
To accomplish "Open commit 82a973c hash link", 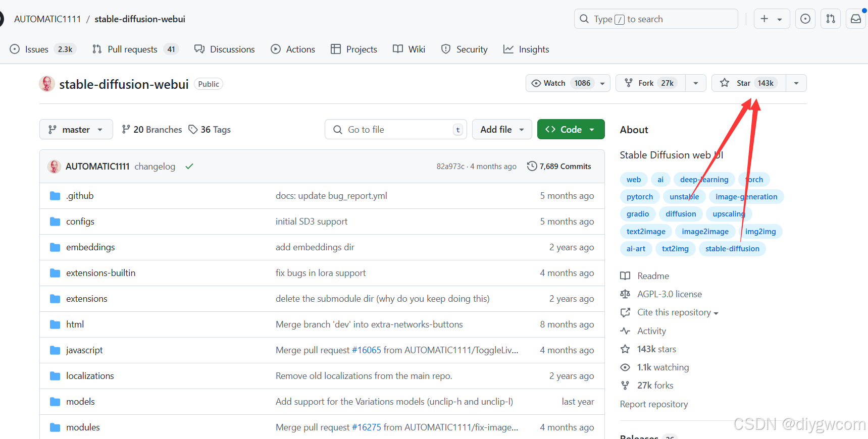I will click(x=450, y=167).
